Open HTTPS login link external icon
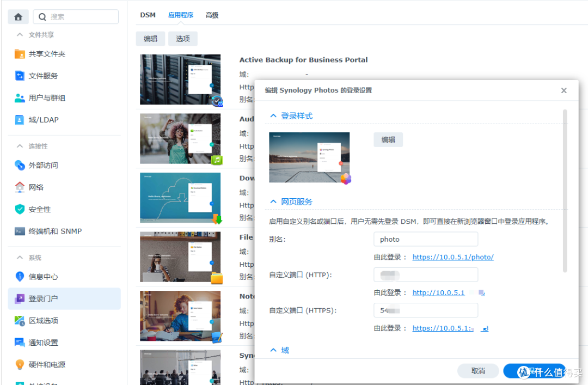 click(485, 328)
